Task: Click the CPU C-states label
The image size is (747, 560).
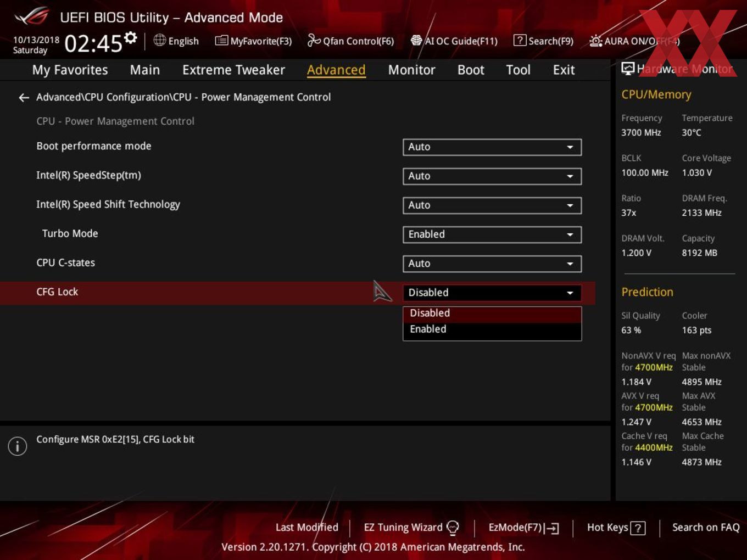Action: point(65,263)
